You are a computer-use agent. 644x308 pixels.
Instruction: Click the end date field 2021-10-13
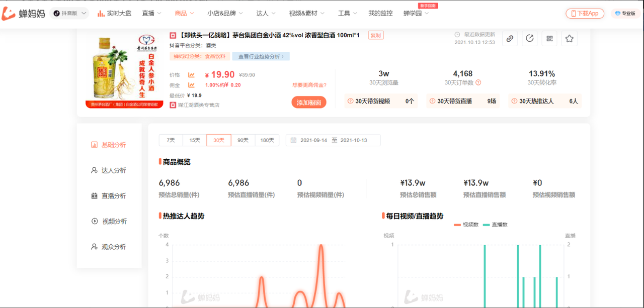pos(354,140)
